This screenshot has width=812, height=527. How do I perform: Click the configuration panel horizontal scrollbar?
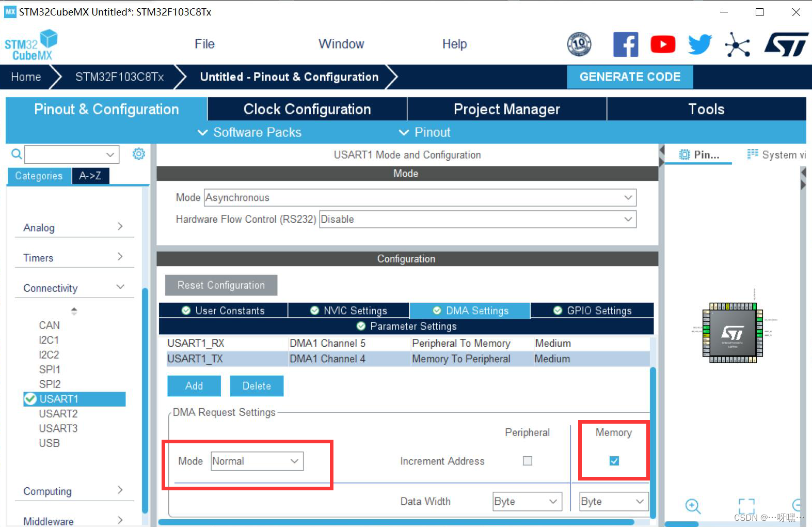pyautogui.click(x=396, y=522)
